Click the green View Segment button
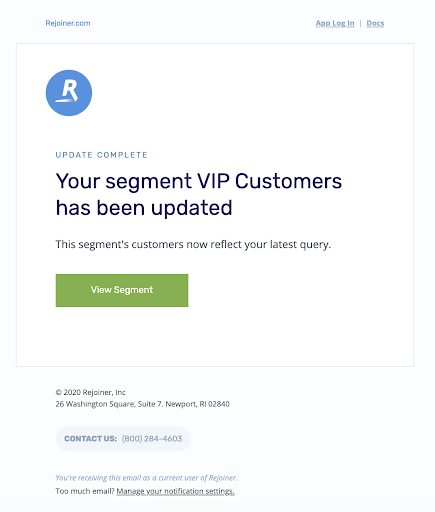 coord(122,290)
